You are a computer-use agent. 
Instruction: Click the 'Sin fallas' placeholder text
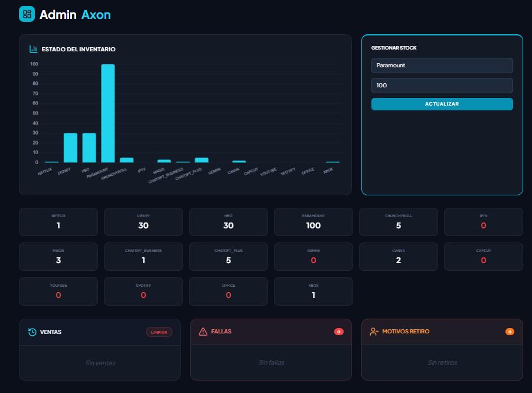271,362
